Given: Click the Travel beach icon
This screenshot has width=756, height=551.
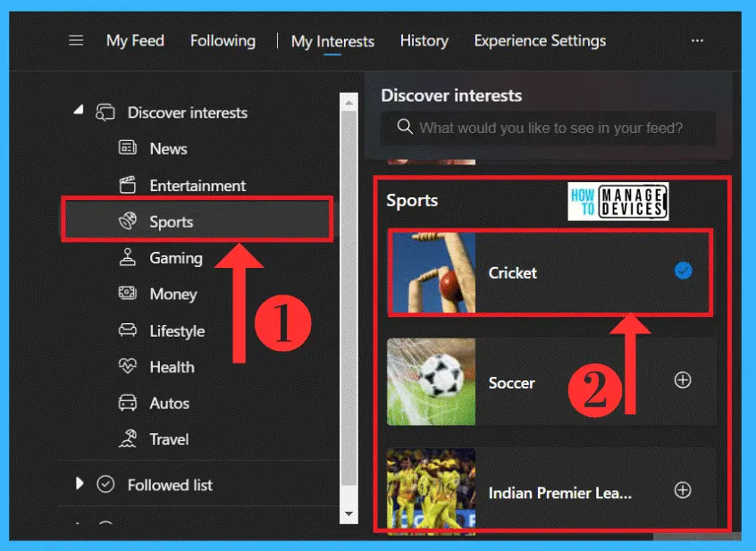Looking at the screenshot, I should click(128, 438).
